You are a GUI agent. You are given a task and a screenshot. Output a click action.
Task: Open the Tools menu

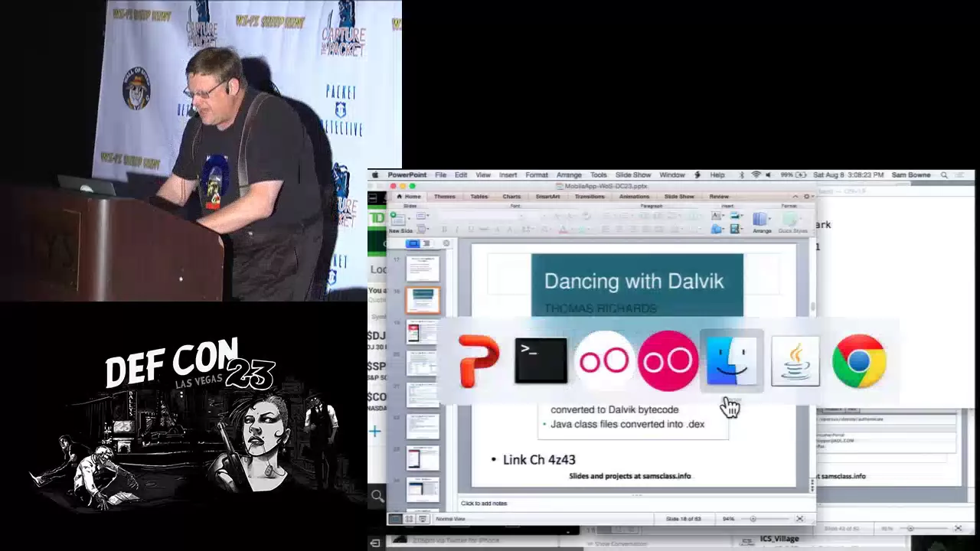(x=599, y=174)
